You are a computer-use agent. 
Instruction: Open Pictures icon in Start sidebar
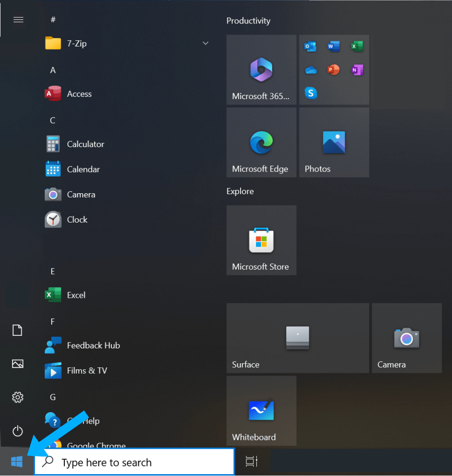(18, 364)
